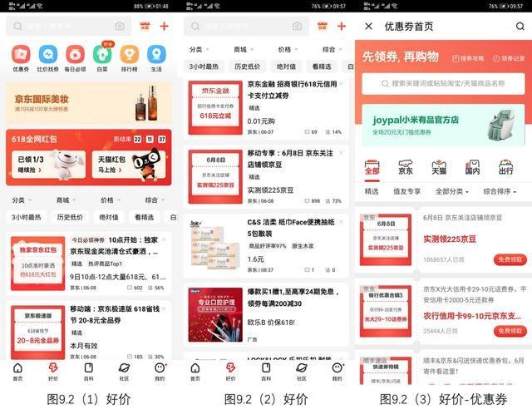532x414 pixels.
Task: Toggle 历史低价 chip in 图9.2 (2) screen
Action: [248, 67]
